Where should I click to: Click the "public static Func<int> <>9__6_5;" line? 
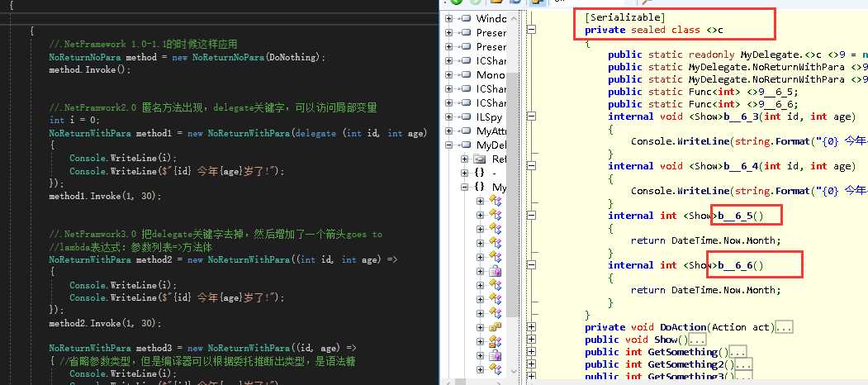coord(703,92)
